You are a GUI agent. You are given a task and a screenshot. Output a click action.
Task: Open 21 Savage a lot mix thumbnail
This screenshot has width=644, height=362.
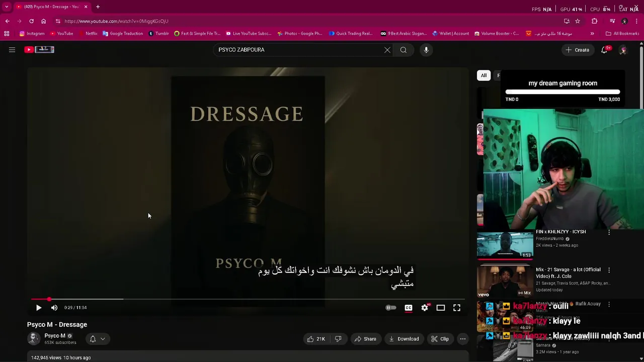point(505,282)
